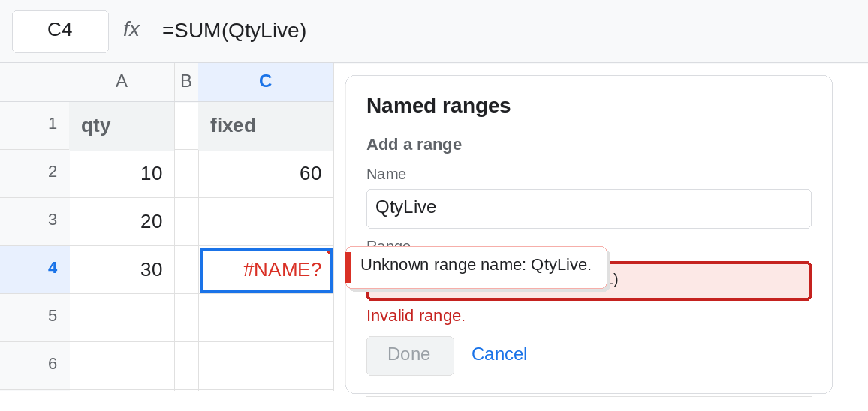Viewport: 868px width, 411px height.
Task: Click the 'qty' header cell
Action: [122, 125]
